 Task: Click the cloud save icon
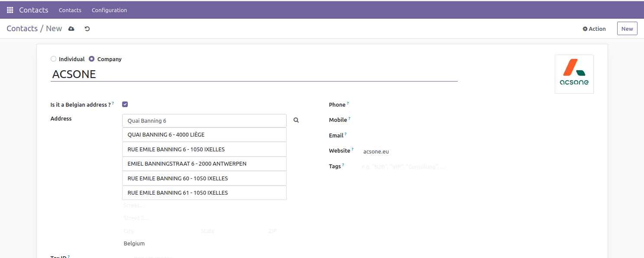tap(71, 29)
